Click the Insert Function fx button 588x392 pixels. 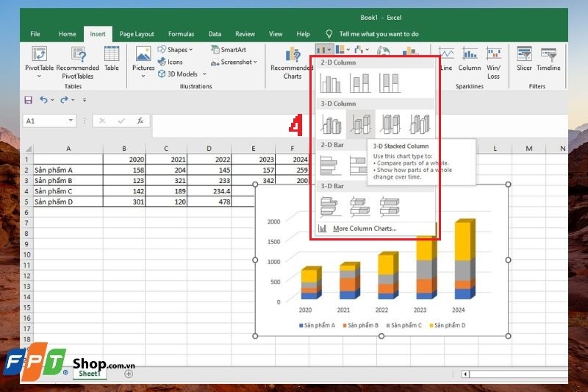point(140,121)
